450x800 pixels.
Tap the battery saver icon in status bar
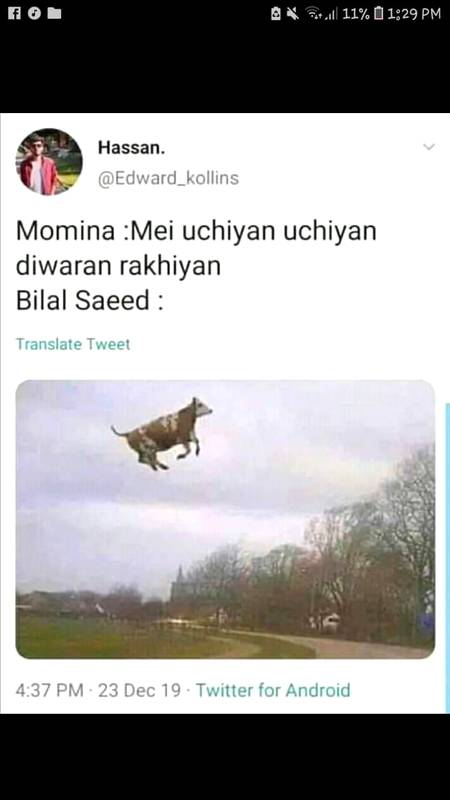tap(276, 14)
